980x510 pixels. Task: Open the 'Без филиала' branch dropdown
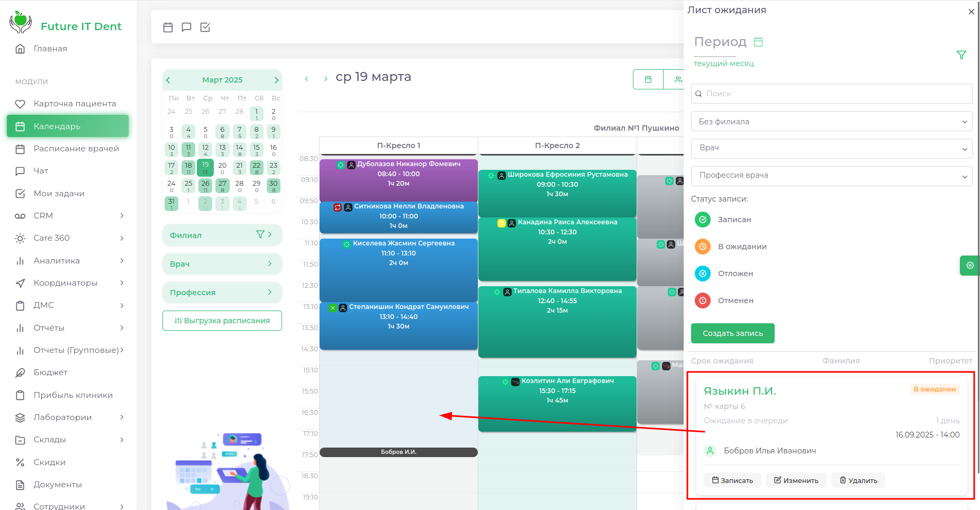tap(831, 122)
